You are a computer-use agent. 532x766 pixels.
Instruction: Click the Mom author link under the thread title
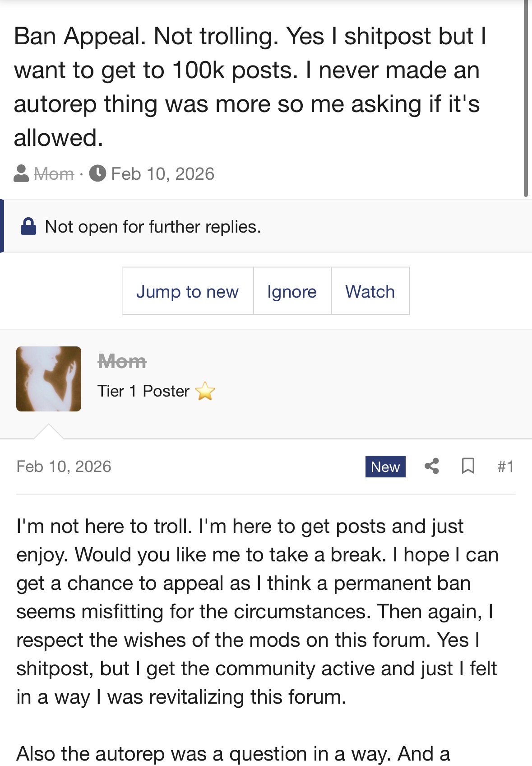(x=54, y=174)
